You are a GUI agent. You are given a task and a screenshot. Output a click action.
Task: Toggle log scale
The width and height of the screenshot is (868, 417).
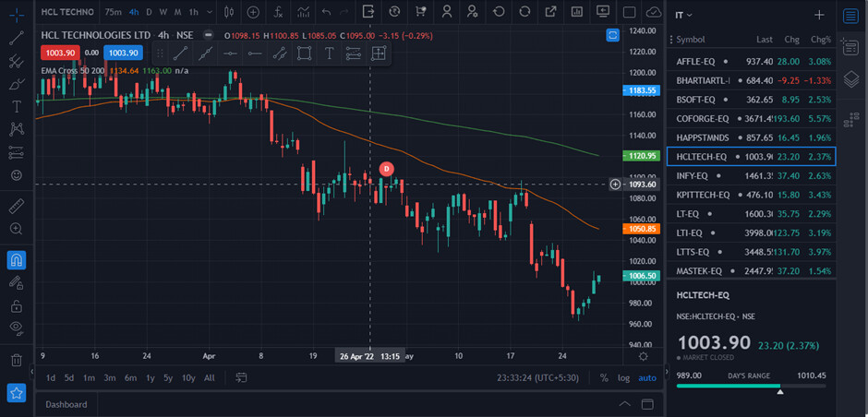(624, 378)
